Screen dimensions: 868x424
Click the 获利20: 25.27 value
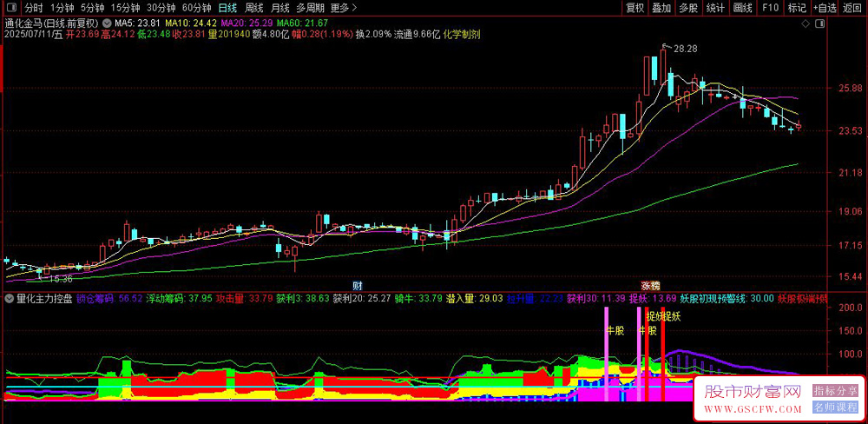362,299
